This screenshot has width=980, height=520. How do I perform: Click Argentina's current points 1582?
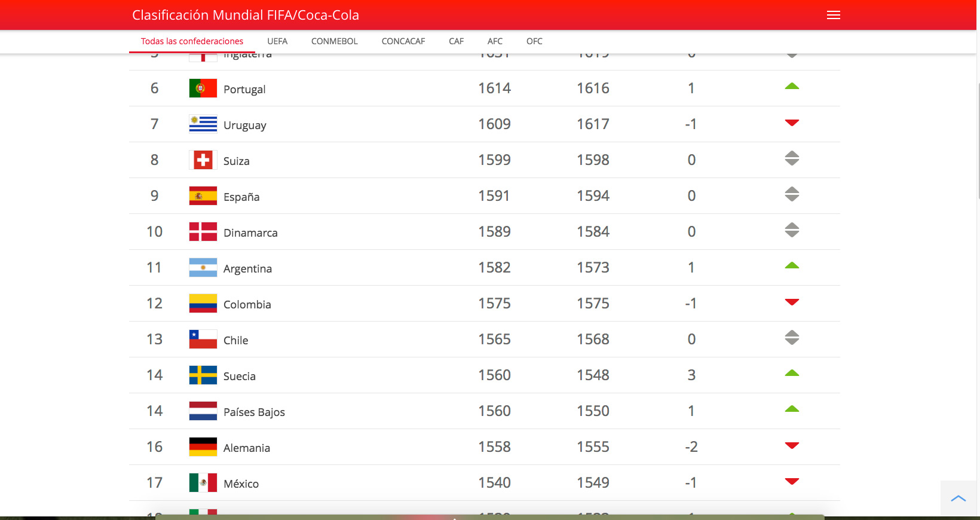pyautogui.click(x=495, y=268)
